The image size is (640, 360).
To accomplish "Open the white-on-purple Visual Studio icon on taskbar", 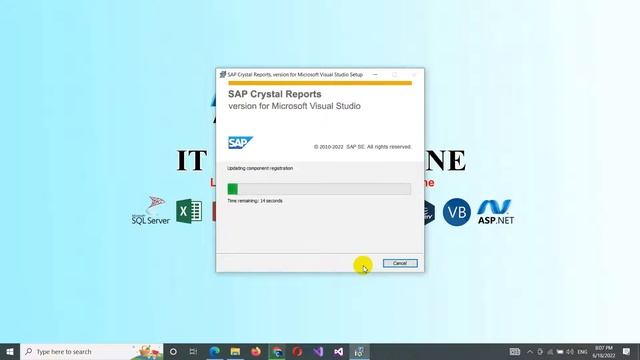I will (338, 351).
